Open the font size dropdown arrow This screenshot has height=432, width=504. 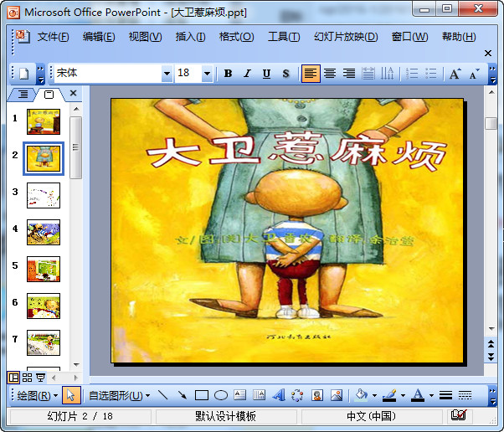[x=208, y=74]
